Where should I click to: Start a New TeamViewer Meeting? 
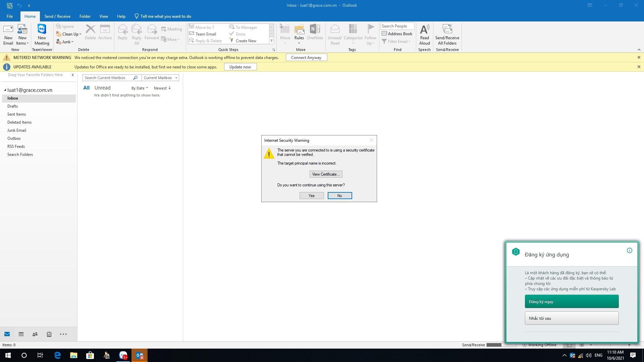coord(42,35)
